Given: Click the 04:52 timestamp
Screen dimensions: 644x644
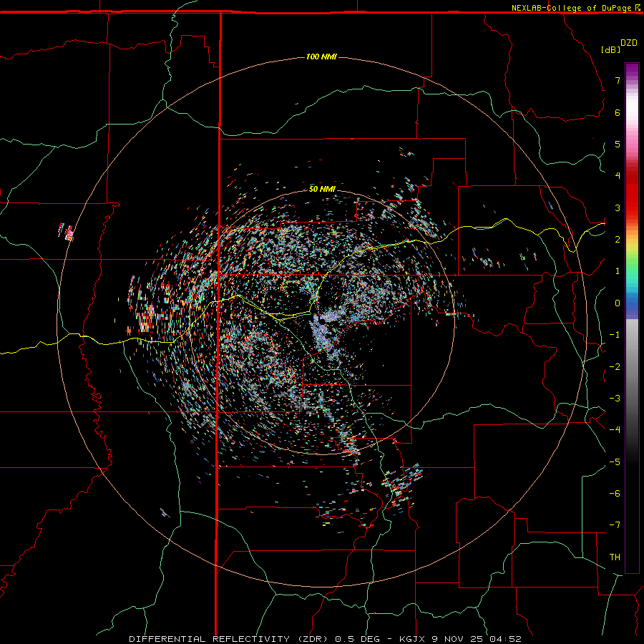Looking at the screenshot, I should coord(506,639).
